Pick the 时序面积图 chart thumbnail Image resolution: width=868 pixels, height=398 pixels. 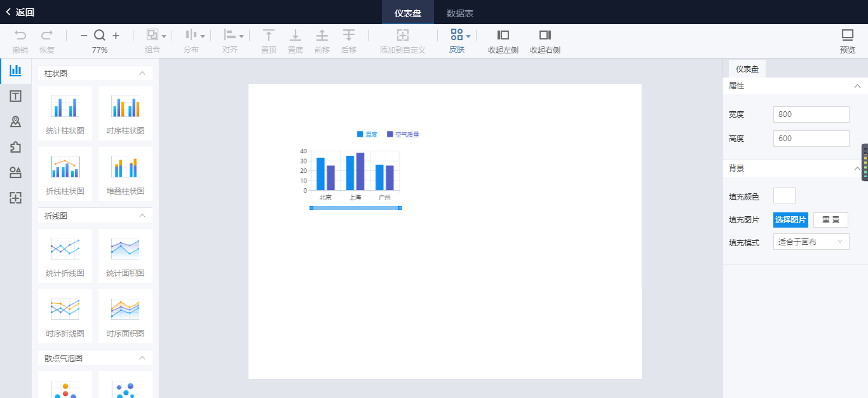[x=125, y=317]
